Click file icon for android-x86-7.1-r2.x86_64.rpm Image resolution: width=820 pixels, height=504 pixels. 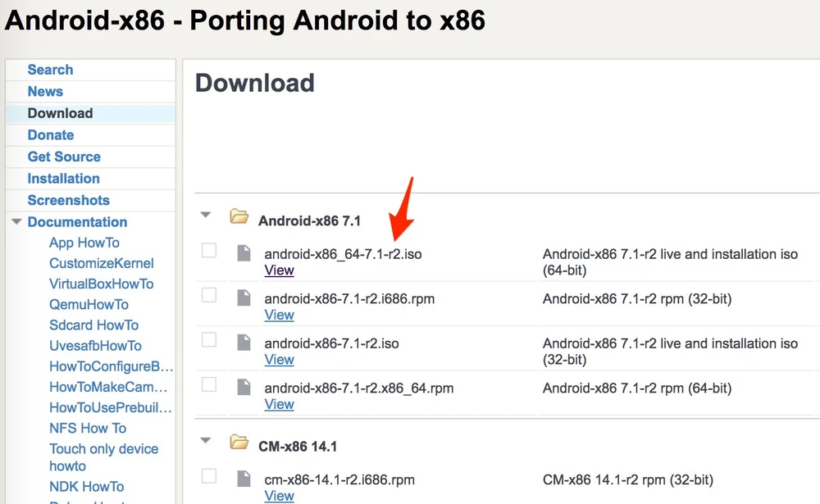(244, 388)
